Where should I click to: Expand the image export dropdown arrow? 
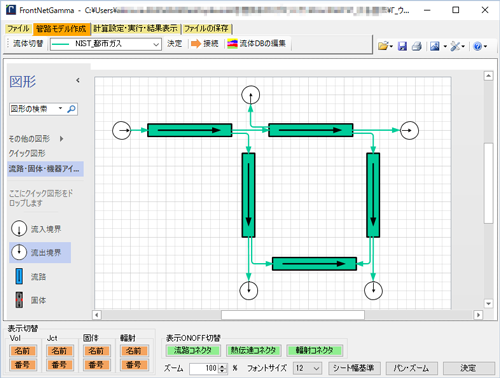coord(445,46)
